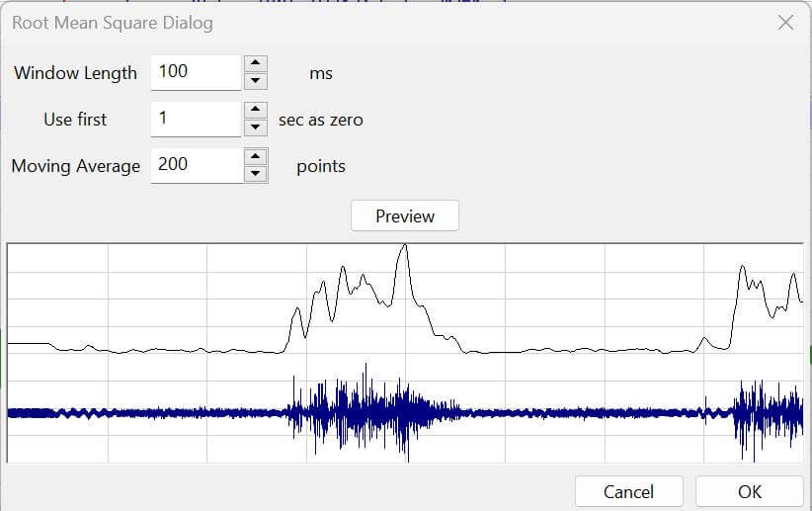This screenshot has height=511, width=812.
Task: Decrement the Moving Average points spinner
Action: tap(256, 173)
